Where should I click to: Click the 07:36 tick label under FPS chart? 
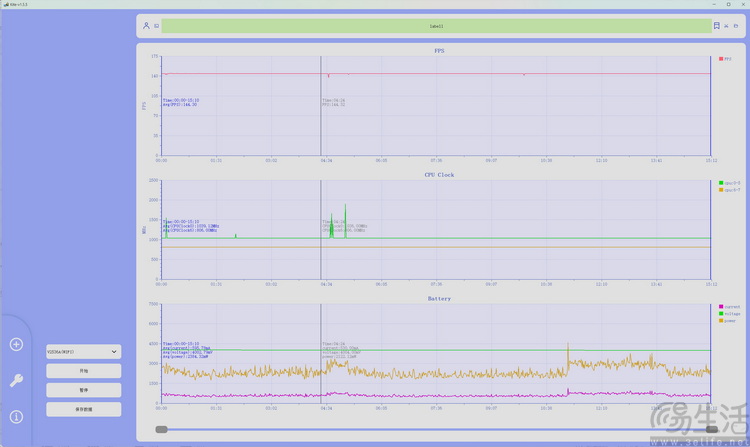[436, 161]
